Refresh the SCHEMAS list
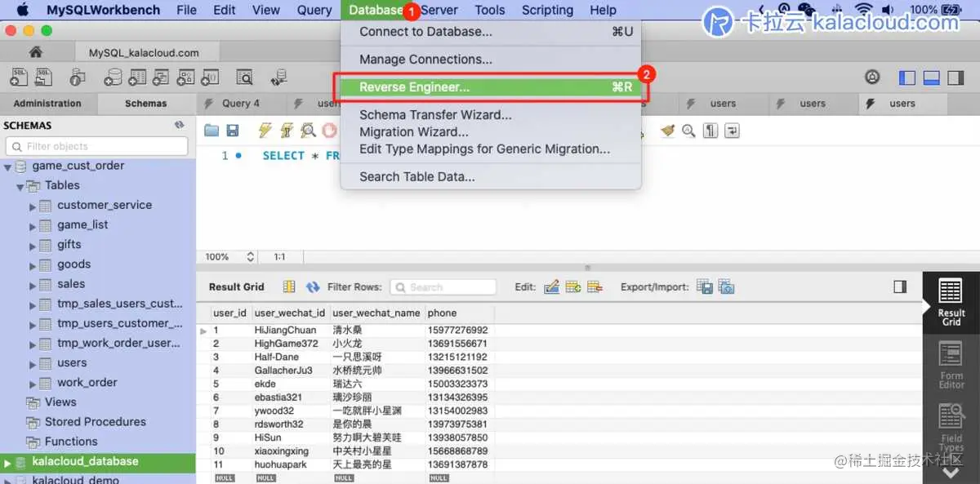Image resolution: width=980 pixels, height=484 pixels. point(179,125)
